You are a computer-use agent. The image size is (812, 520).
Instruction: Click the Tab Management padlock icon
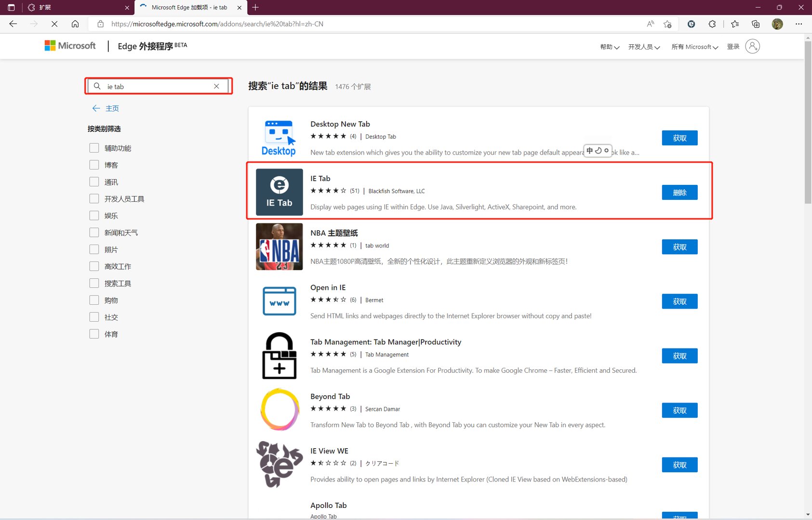click(x=279, y=356)
